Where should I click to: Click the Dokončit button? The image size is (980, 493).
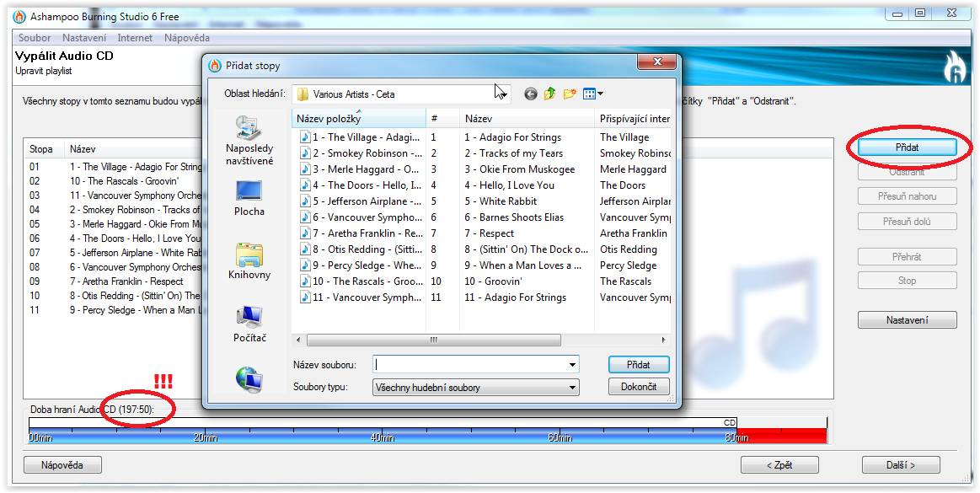tap(639, 387)
